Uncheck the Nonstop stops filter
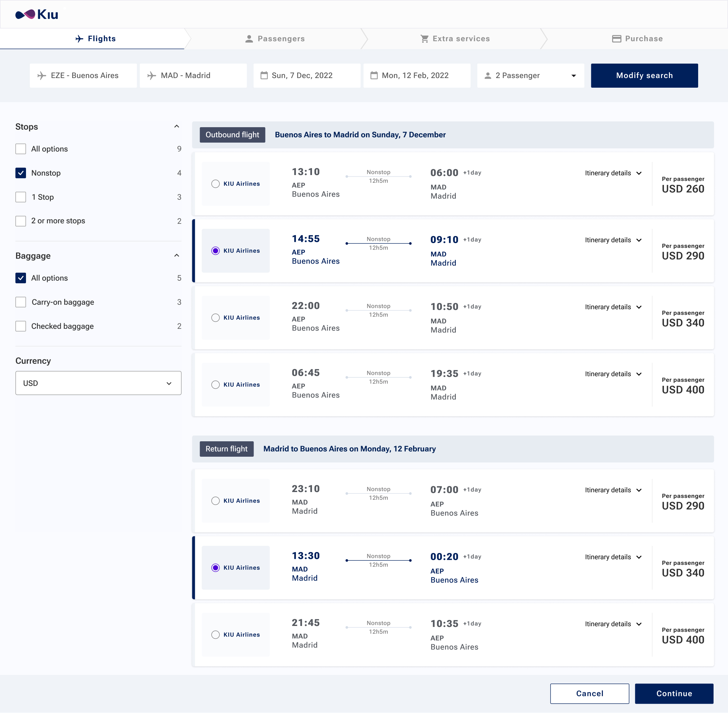Viewport: 728px width, 713px height. [21, 173]
